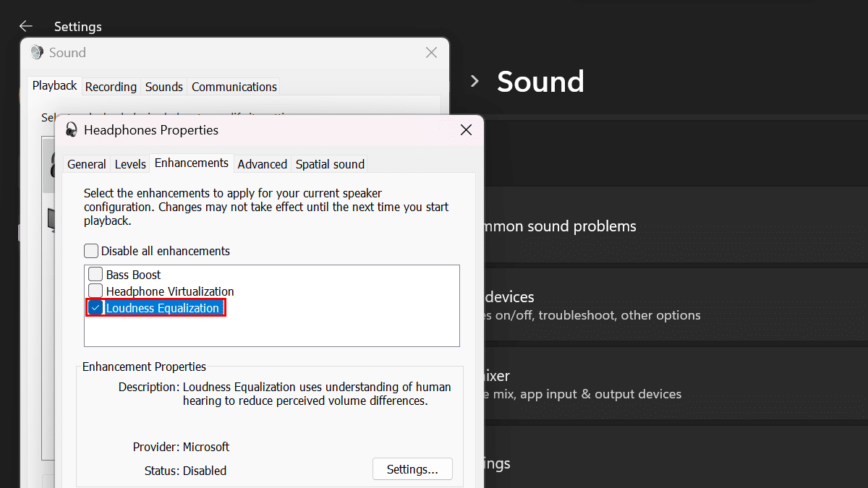The image size is (868, 488).
Task: Click the Sound dialog speaker icon
Action: [37, 53]
